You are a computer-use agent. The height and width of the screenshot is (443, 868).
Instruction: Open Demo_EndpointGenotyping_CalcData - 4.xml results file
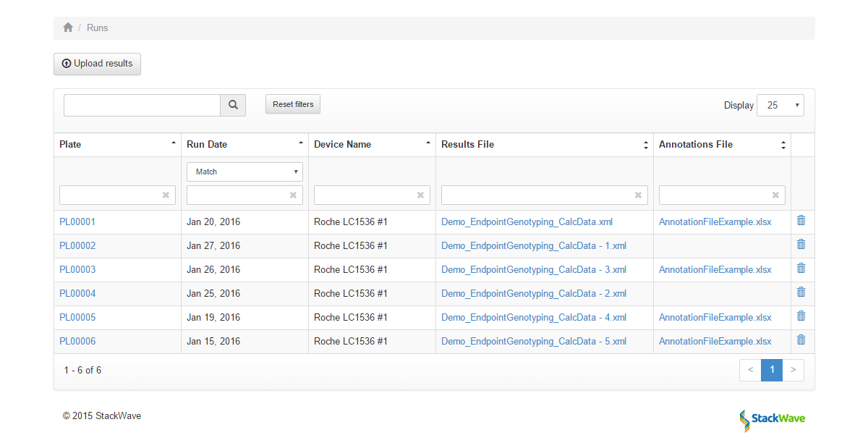coord(533,317)
